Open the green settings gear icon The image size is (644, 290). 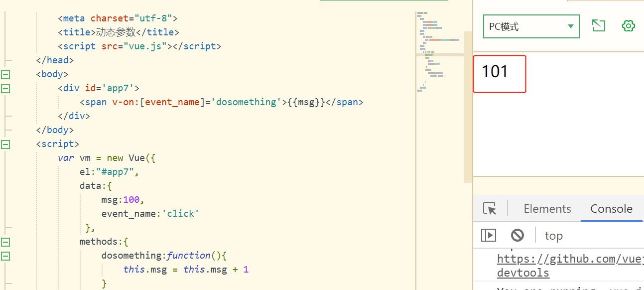point(629,26)
